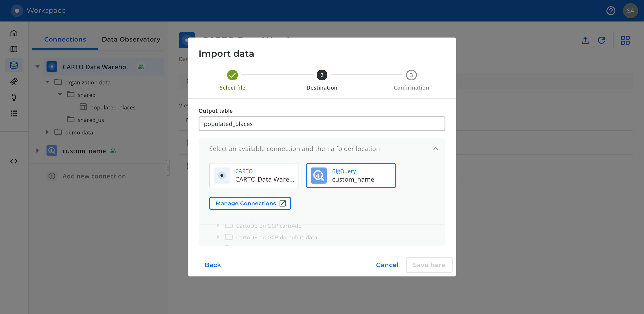Image resolution: width=644 pixels, height=314 pixels.
Task: Open Manage Connections link
Action: pos(250,203)
